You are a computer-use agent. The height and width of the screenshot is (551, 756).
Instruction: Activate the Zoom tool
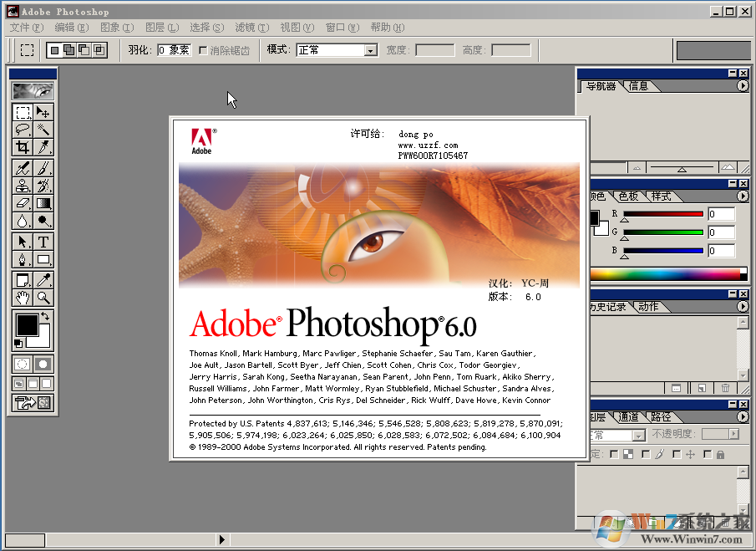pos(43,297)
